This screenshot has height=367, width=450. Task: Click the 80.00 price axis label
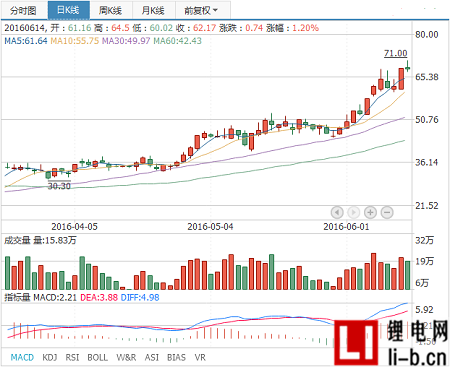coord(427,35)
